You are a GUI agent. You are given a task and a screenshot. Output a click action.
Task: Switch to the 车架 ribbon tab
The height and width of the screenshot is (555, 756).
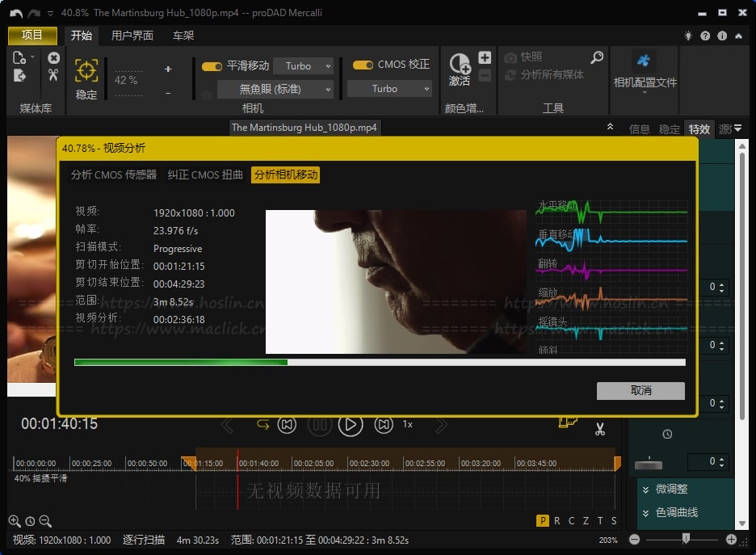(183, 36)
